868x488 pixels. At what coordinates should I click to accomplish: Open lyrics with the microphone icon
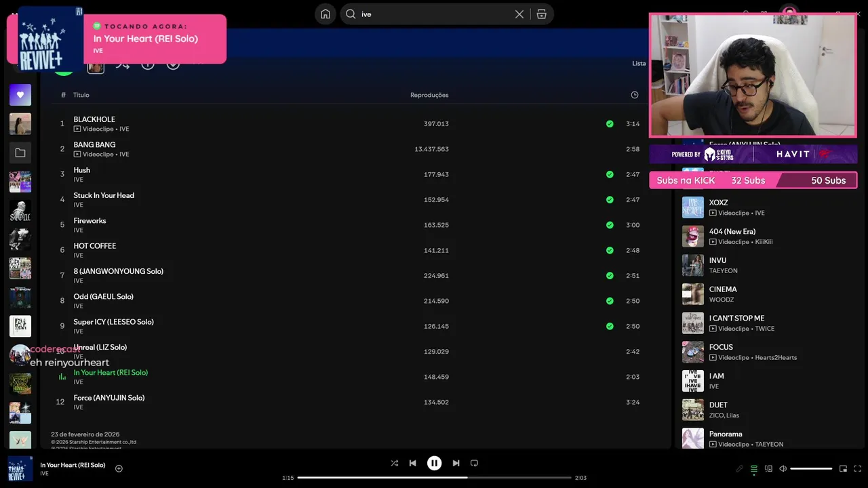pos(740,468)
